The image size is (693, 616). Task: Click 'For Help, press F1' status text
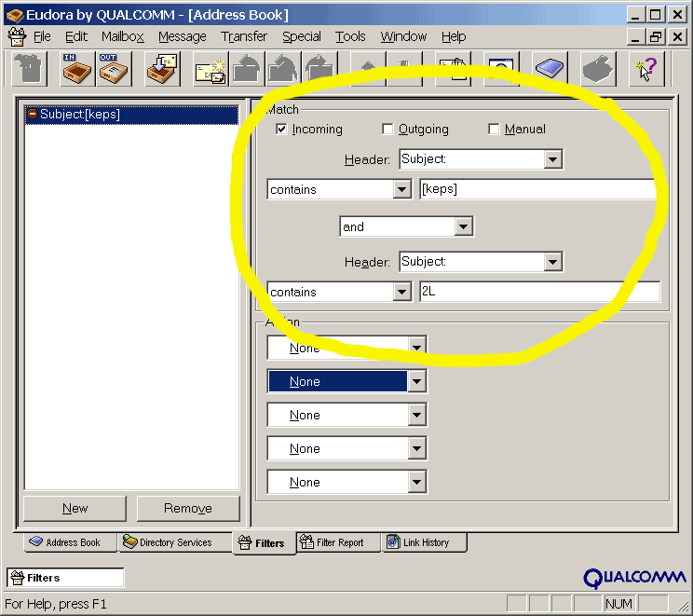pos(56,604)
